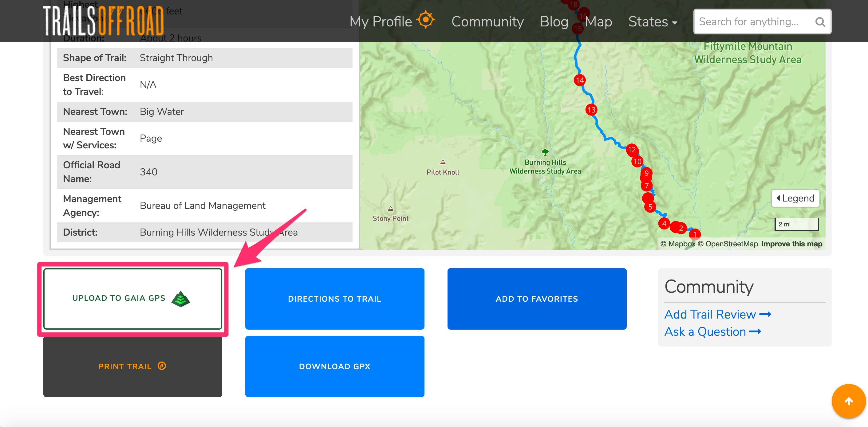Click the Print Trail button
The width and height of the screenshot is (868, 427).
[x=133, y=366]
